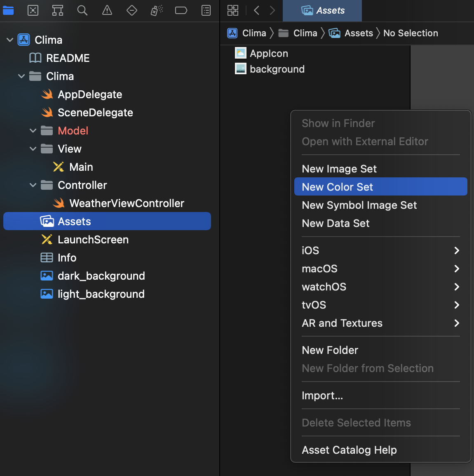Expand the macOS submenu
The width and height of the screenshot is (474, 476).
(x=380, y=269)
